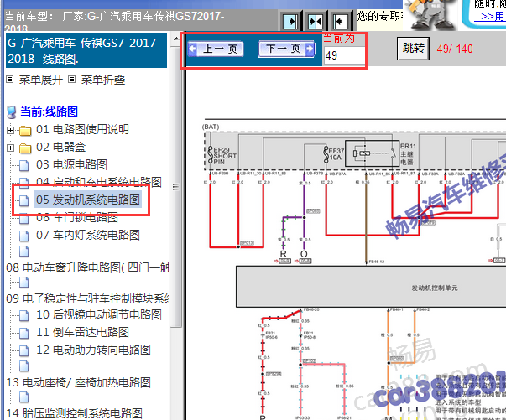Click 菜单展开 to expand the menu
Viewport: 506px width, 420px height.
[x=40, y=80]
